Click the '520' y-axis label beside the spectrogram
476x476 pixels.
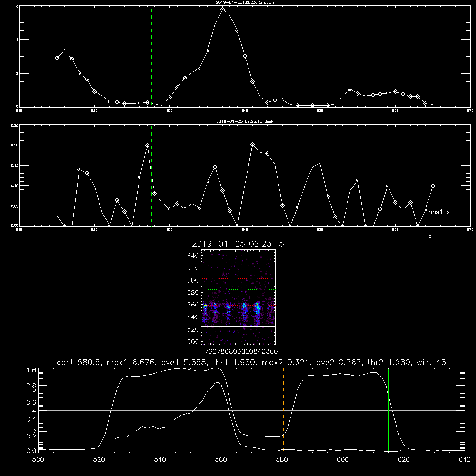click(x=193, y=329)
